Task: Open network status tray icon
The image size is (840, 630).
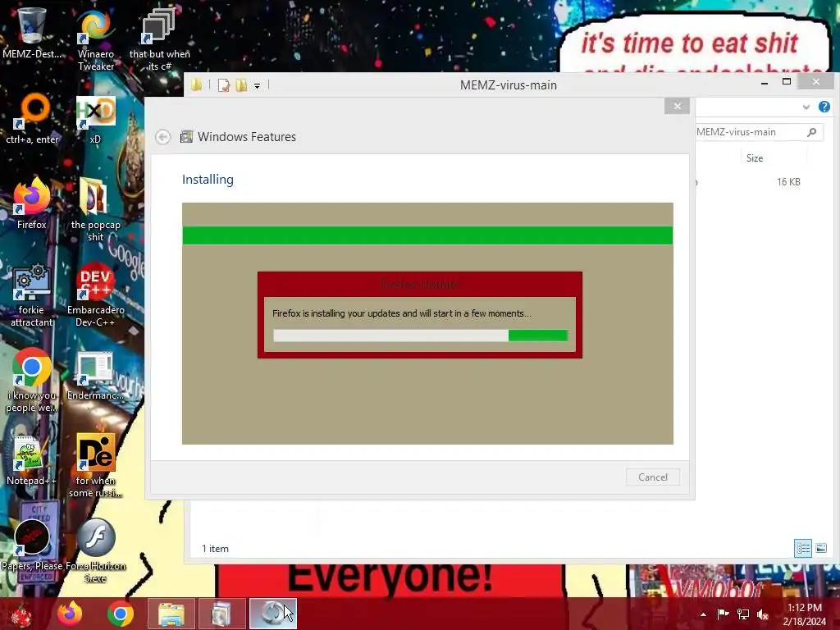Action: coord(743,614)
